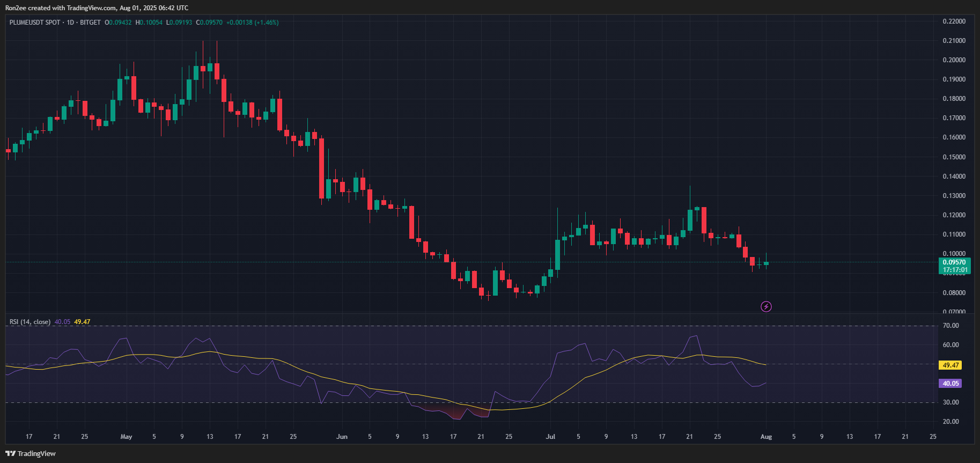The width and height of the screenshot is (980, 463).
Task: Click the low value L0.09193
Action: coord(179,23)
